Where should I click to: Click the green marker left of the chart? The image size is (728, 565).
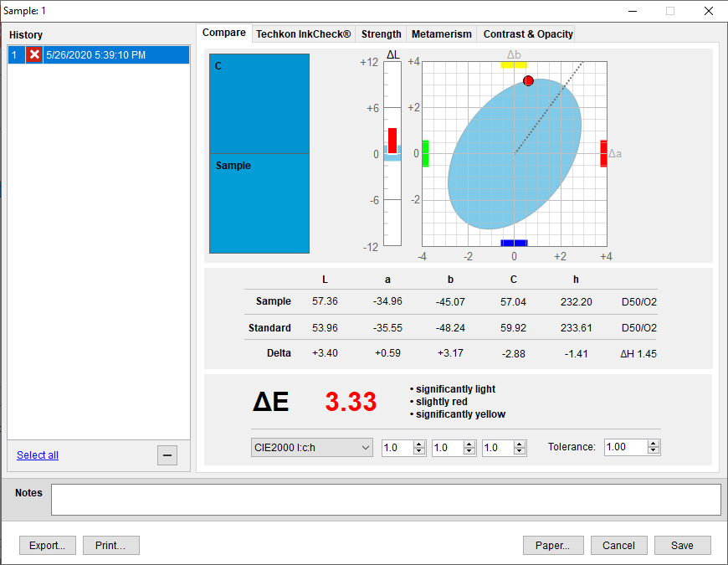pyautogui.click(x=425, y=153)
